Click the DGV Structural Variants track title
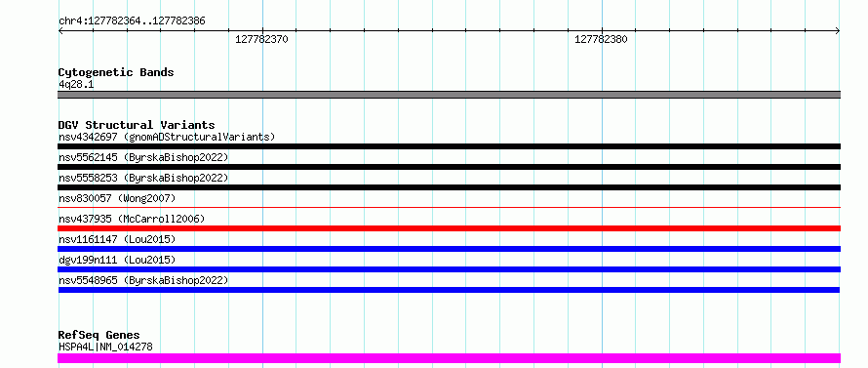This screenshot has height=368, width=868. tap(137, 125)
